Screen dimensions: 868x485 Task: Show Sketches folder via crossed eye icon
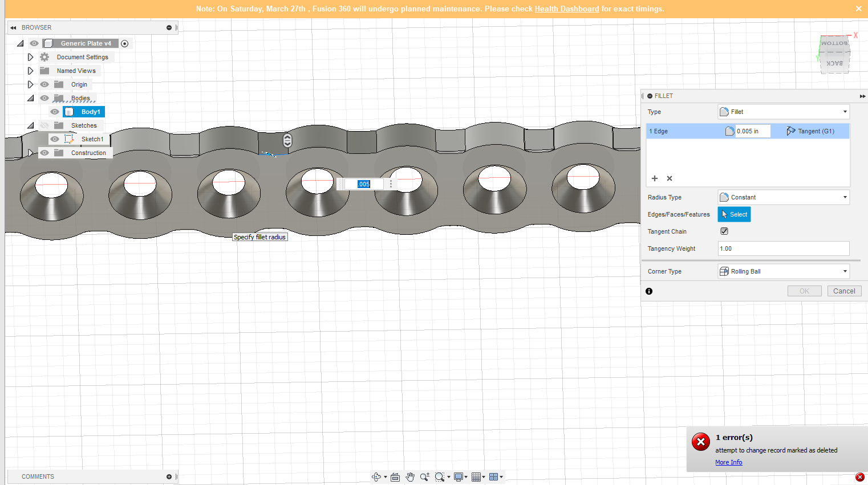[44, 125]
